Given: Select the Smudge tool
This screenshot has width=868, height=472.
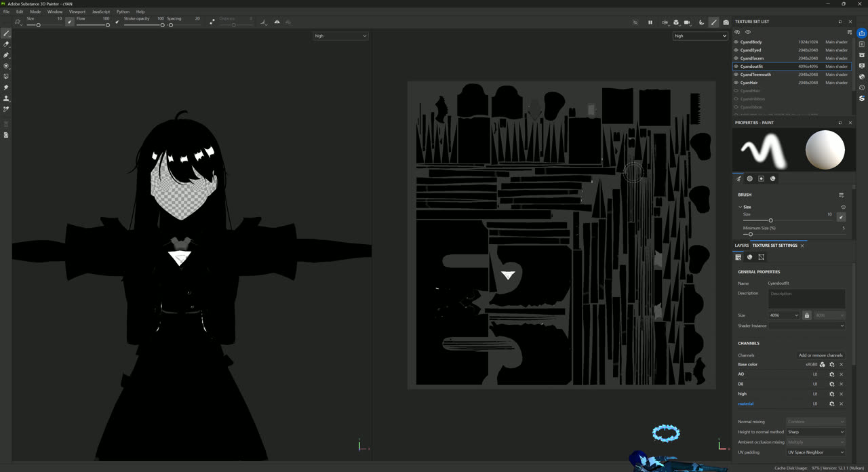Looking at the screenshot, I should click(6, 87).
